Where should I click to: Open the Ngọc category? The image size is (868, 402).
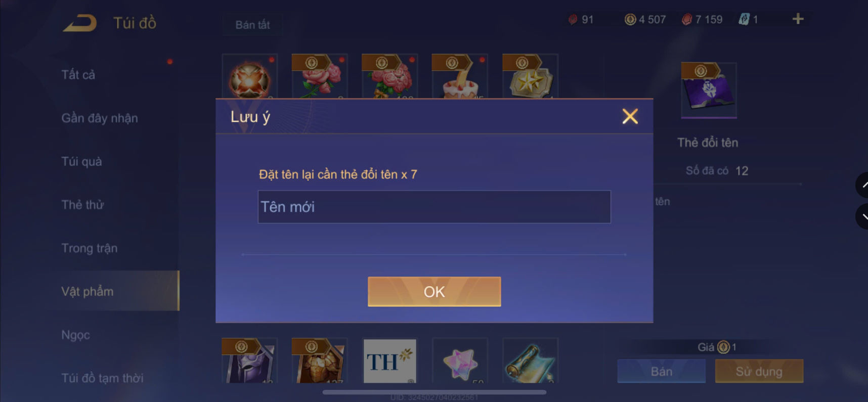[76, 335]
